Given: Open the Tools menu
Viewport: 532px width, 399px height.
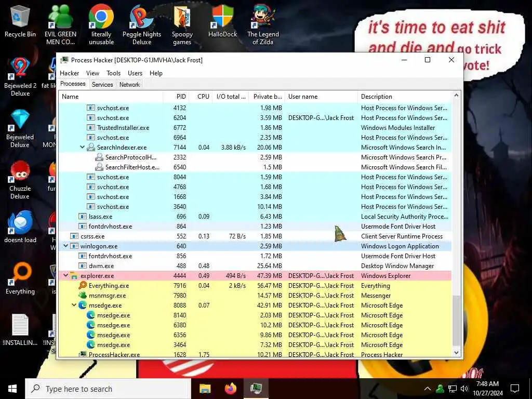Looking at the screenshot, I should click(x=113, y=73).
